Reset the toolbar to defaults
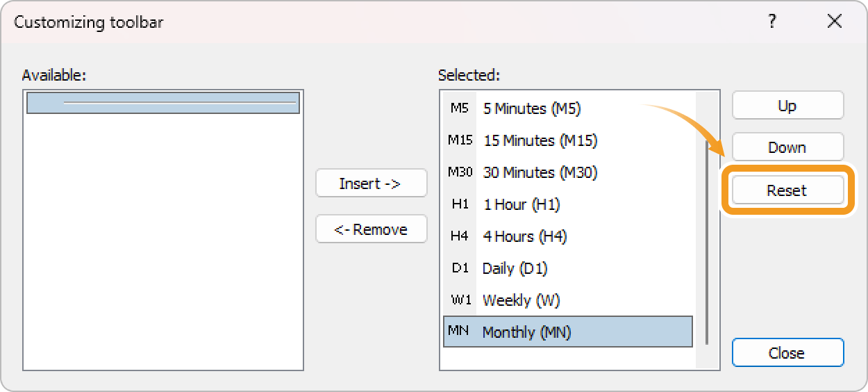The width and height of the screenshot is (868, 392). coord(787,190)
